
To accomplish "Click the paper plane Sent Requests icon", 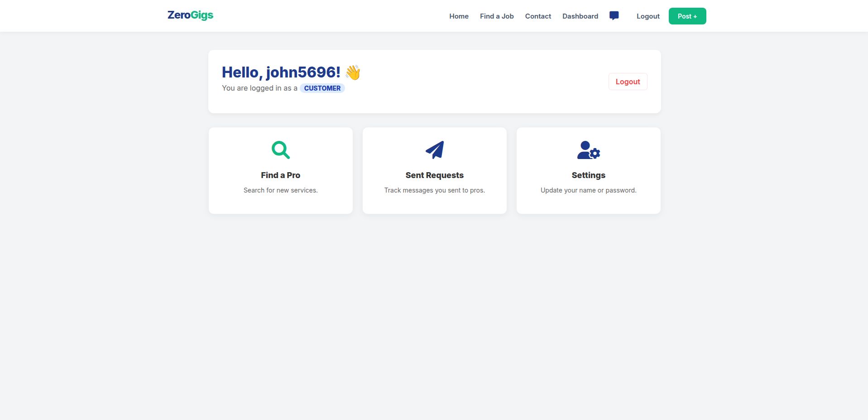I will 435,150.
